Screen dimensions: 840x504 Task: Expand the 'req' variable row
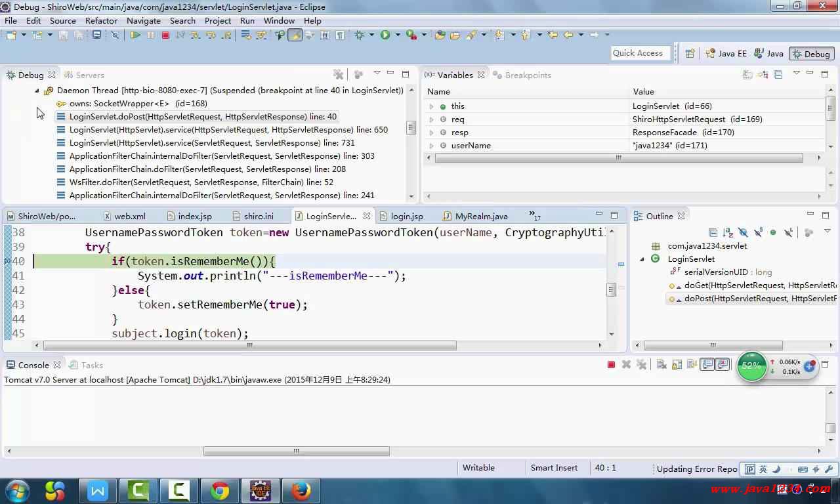point(431,119)
